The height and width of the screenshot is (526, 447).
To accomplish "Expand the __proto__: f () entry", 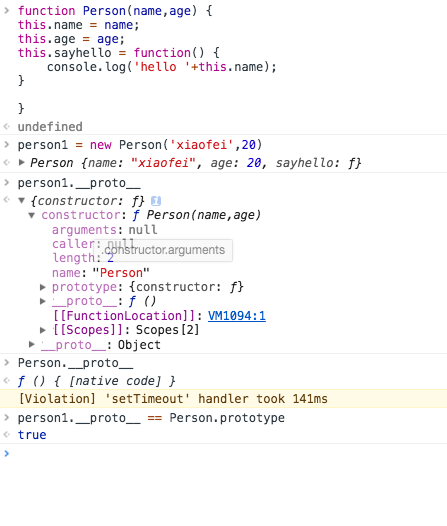I will pos(43,301).
